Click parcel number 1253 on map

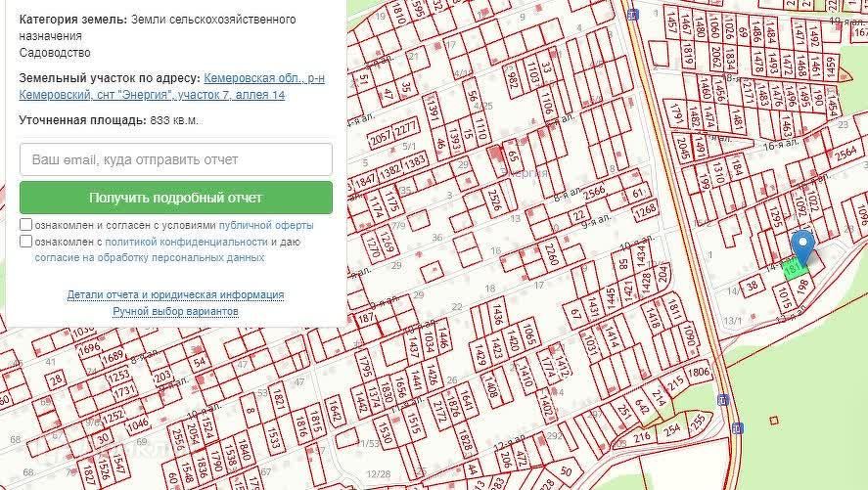[118, 377]
